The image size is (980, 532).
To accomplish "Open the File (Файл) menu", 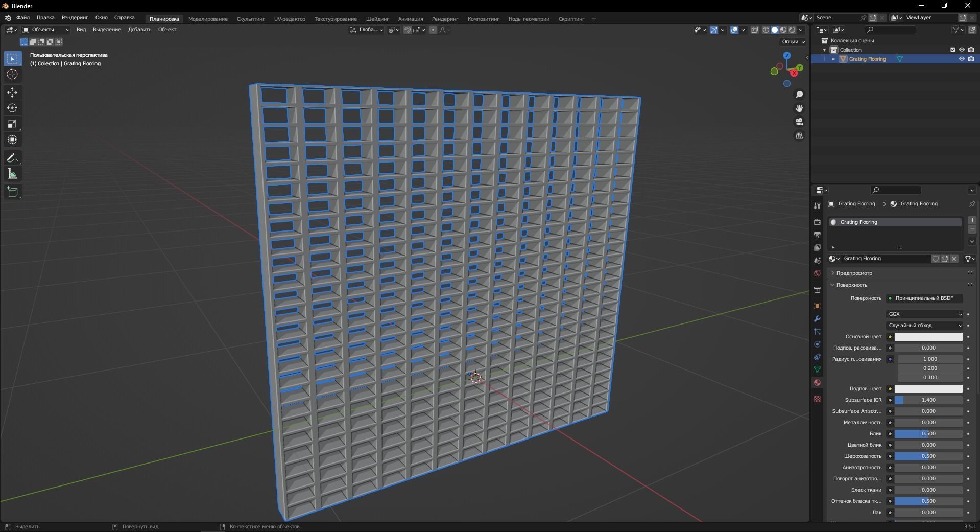I will (x=23, y=17).
